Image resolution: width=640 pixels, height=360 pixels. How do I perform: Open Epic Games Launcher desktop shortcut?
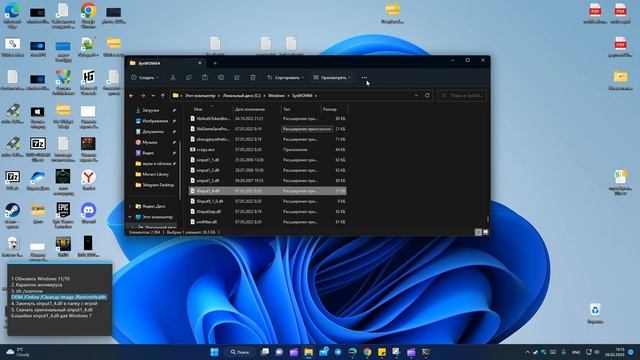pos(63,215)
